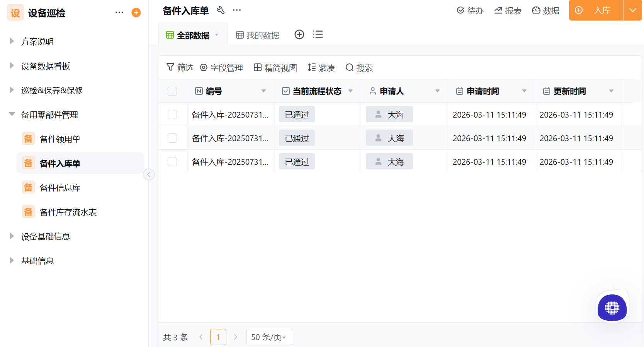Expand the 基础信息 tree node
Image resolution: width=644 pixels, height=347 pixels.
click(x=12, y=260)
